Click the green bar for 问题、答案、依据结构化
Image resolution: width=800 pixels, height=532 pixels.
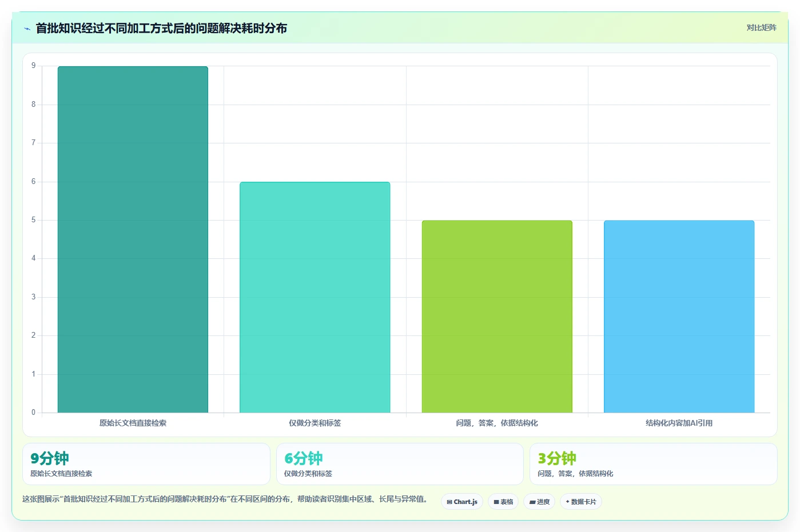pos(497,317)
